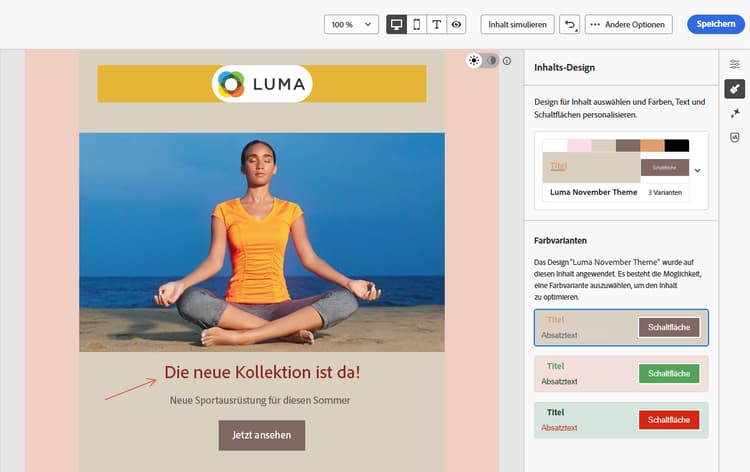This screenshot has width=750, height=472.
Task: Select the plain text view icon
Action: pos(436,24)
